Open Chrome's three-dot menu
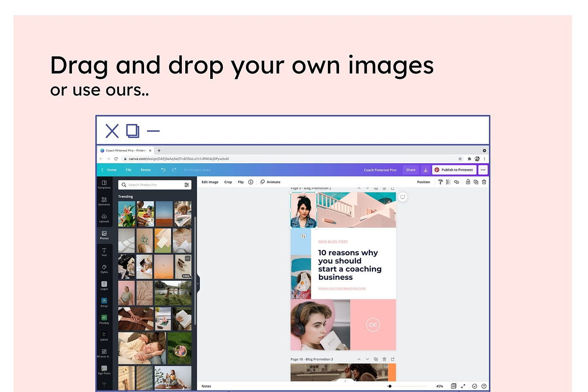 pyautogui.click(x=485, y=159)
